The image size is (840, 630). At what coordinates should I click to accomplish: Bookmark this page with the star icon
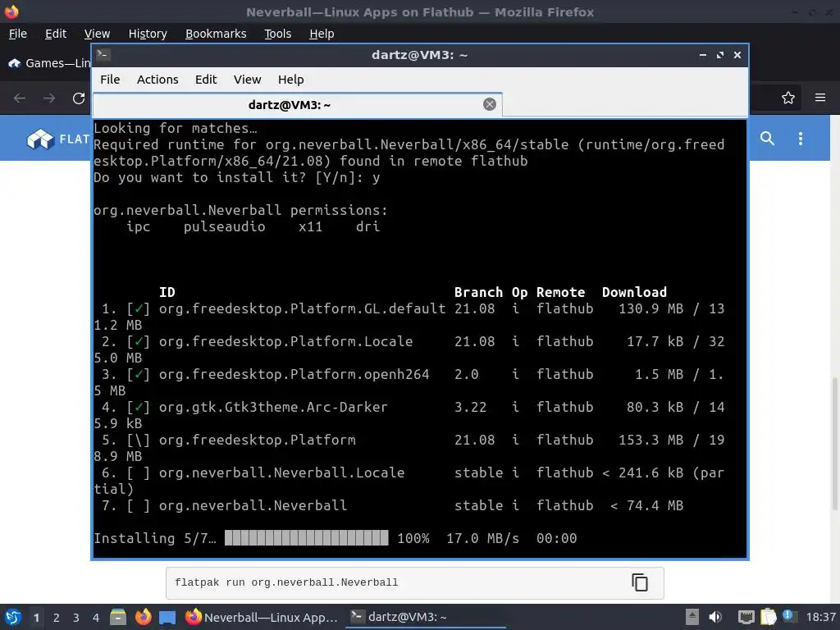tap(788, 98)
